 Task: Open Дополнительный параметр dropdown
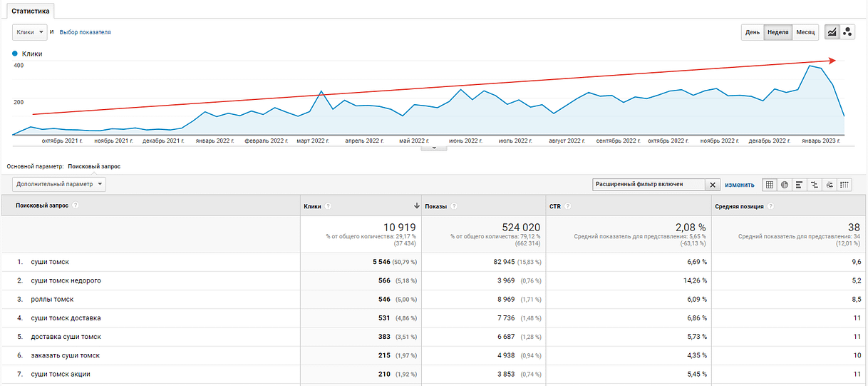[x=59, y=184]
